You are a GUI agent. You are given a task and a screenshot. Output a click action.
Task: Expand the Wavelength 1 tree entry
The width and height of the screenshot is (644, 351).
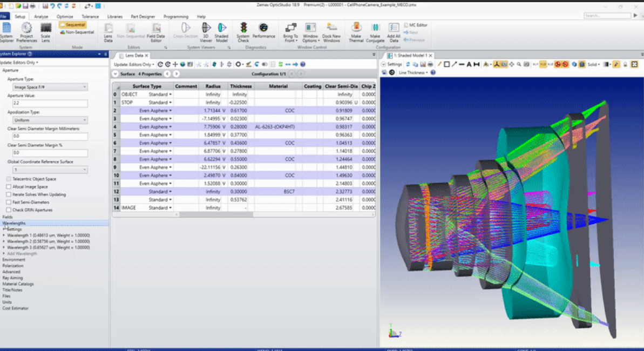point(4,235)
